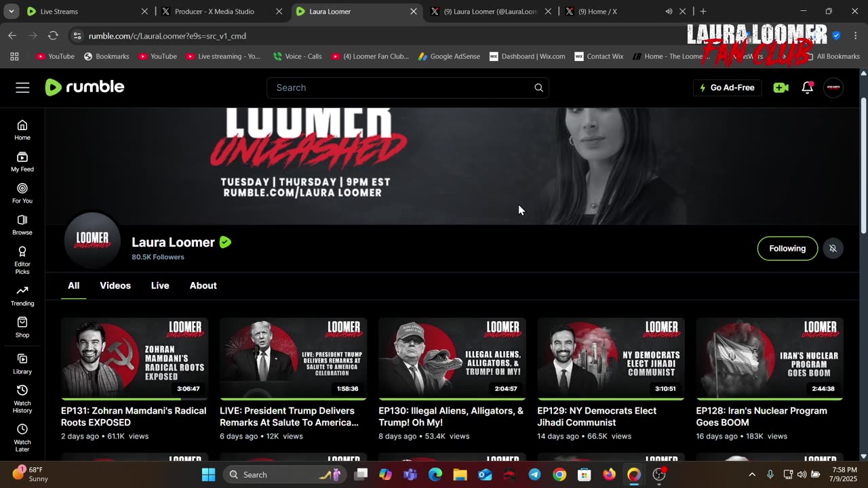Open new browser tab with plus
The height and width of the screenshot is (488, 868).
[703, 12]
